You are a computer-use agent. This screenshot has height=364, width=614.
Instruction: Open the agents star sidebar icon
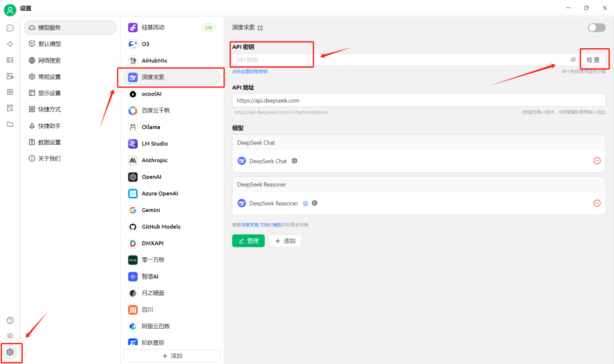coord(10,44)
